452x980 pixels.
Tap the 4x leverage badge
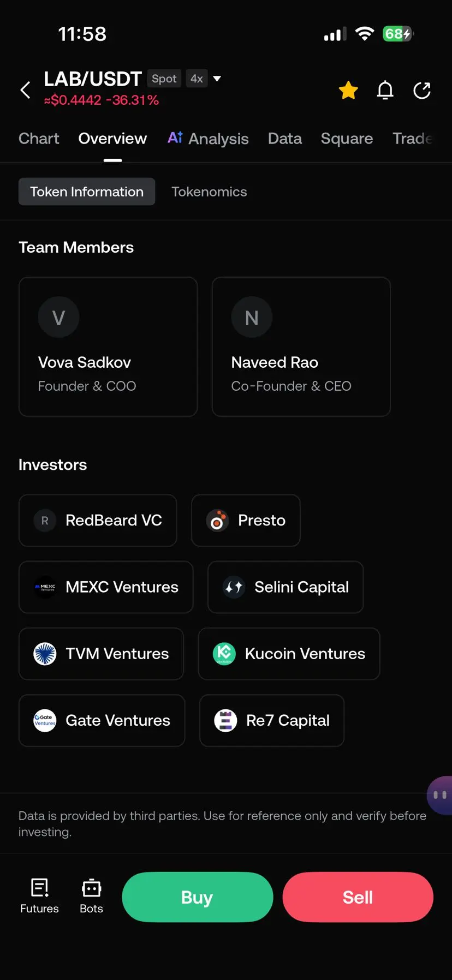point(197,79)
